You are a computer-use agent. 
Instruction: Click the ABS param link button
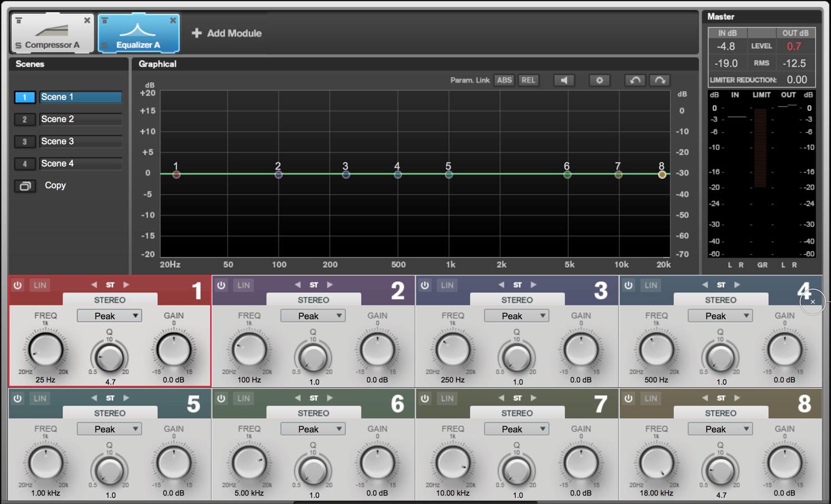pos(504,80)
